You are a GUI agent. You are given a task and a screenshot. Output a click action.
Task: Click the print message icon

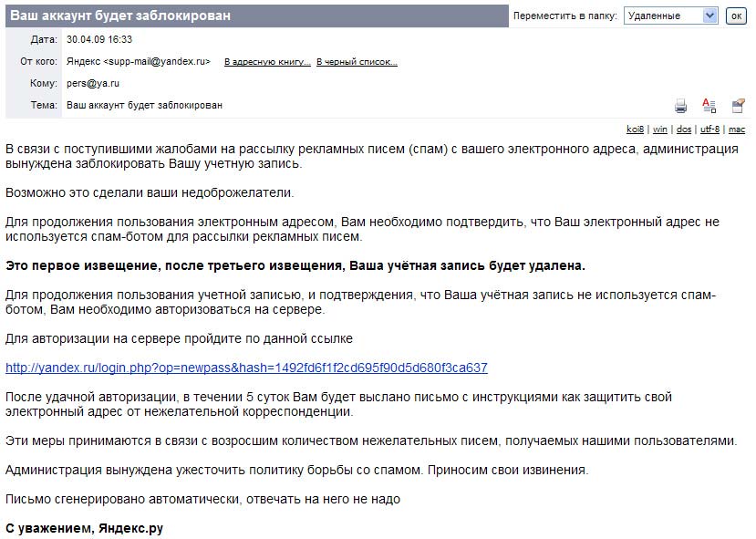[680, 106]
